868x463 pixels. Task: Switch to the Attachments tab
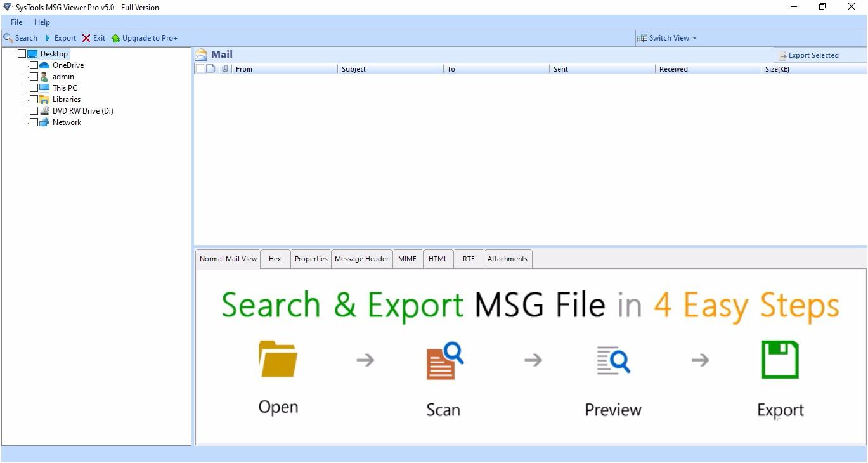click(x=508, y=259)
